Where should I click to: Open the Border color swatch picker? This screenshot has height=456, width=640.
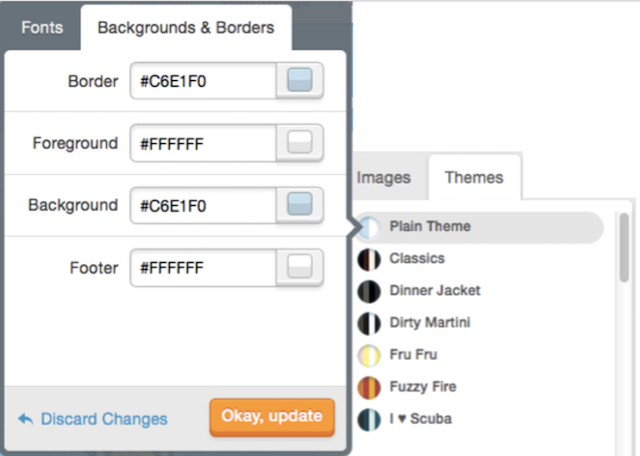tap(300, 80)
